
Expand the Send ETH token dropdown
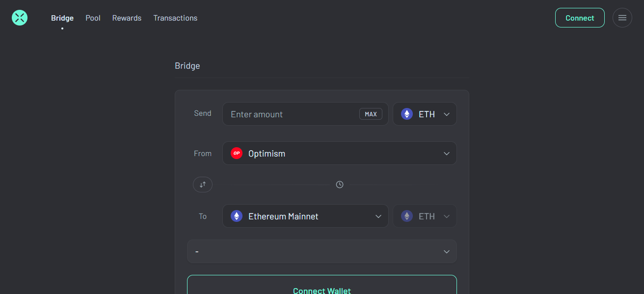pos(425,114)
